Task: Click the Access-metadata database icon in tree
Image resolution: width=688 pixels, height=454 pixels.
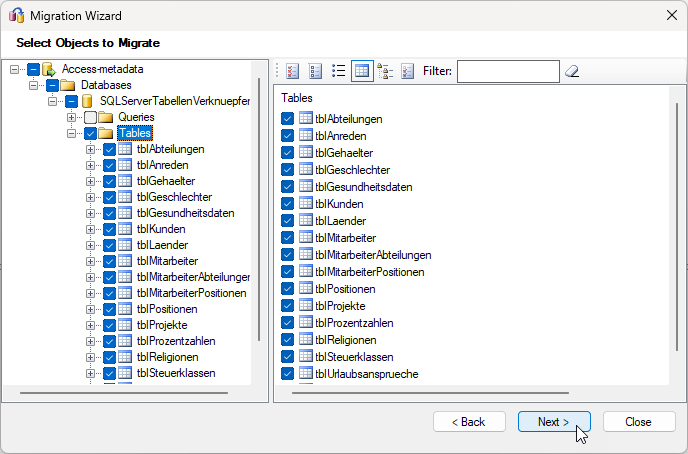Action: tap(49, 69)
